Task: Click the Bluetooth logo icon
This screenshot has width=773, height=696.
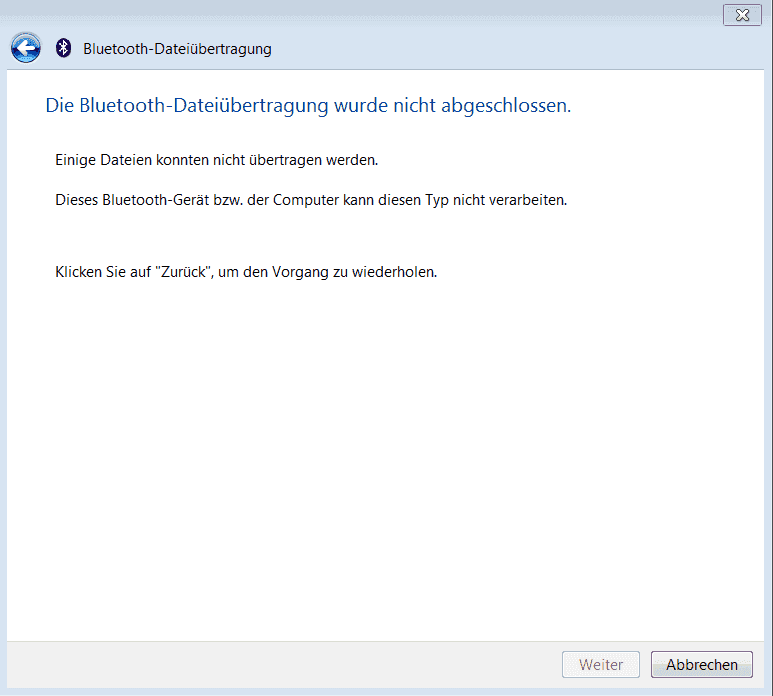Action: click(63, 48)
